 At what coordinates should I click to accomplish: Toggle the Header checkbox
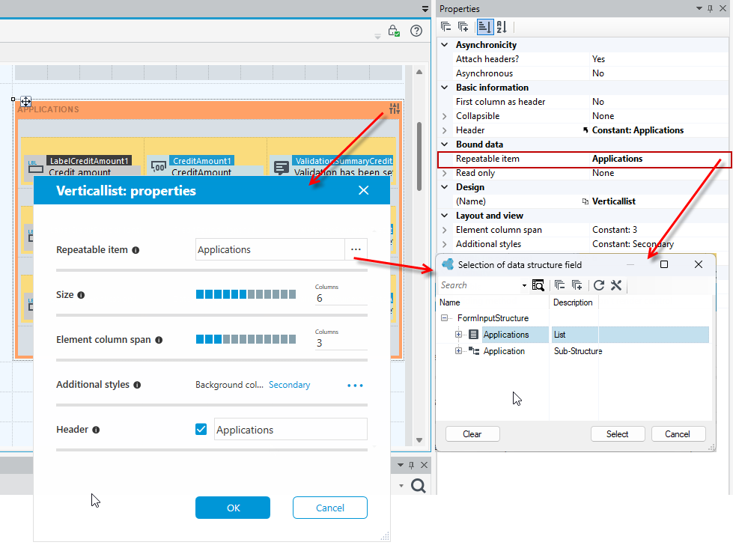click(201, 429)
